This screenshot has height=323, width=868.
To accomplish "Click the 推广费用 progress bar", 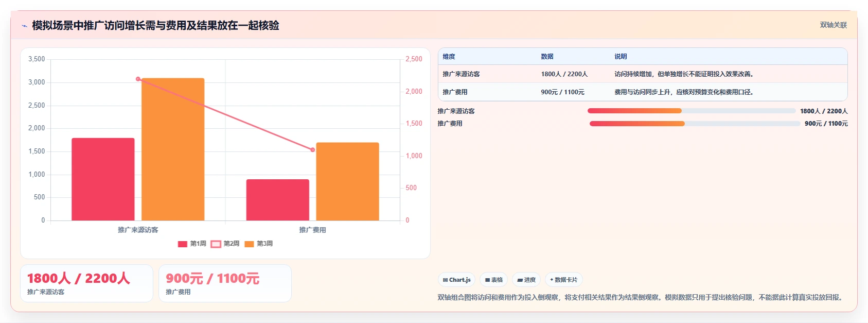I will click(x=695, y=124).
